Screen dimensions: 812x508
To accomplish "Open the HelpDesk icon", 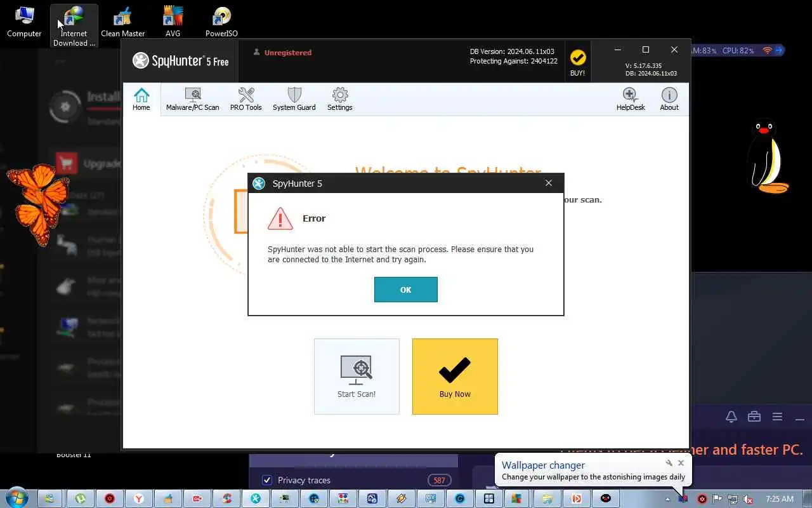I will [631, 99].
